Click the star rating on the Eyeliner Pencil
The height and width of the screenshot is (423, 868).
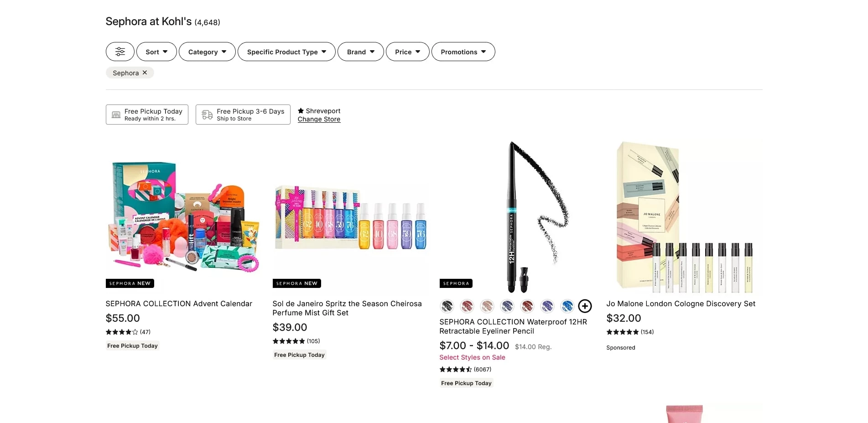[x=455, y=369]
